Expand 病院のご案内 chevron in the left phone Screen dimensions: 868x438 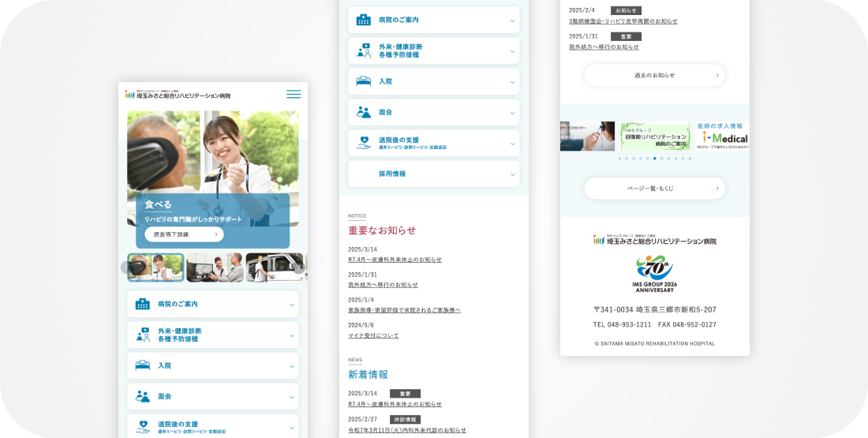point(291,305)
